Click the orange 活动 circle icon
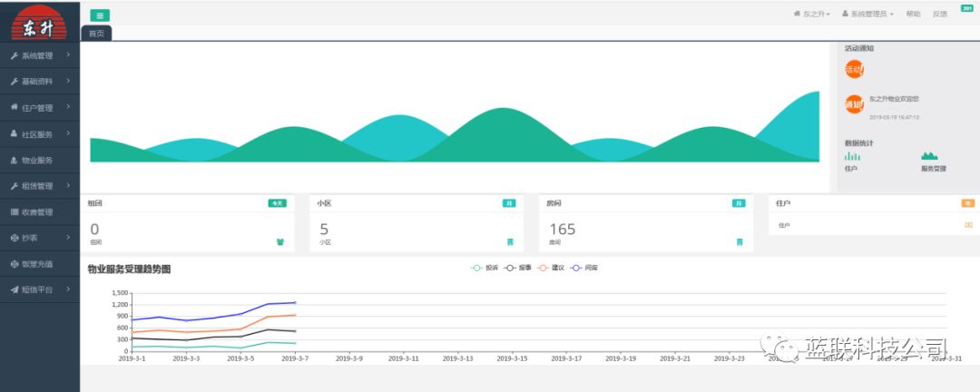This screenshot has height=392, width=980. click(x=854, y=69)
